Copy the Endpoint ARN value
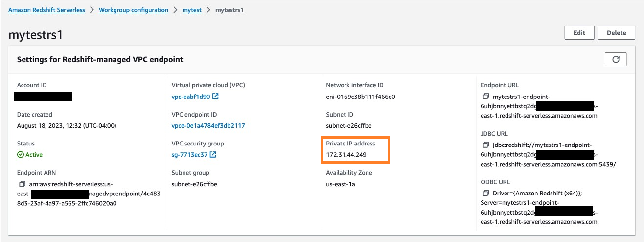 (22, 184)
